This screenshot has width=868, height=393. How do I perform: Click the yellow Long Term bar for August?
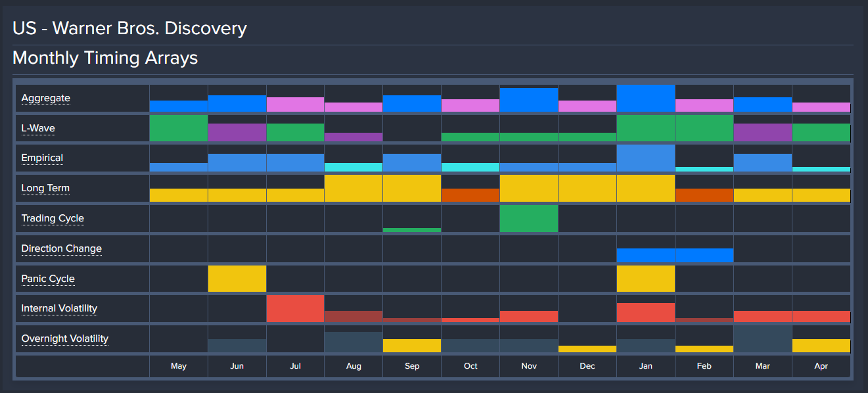(354, 189)
